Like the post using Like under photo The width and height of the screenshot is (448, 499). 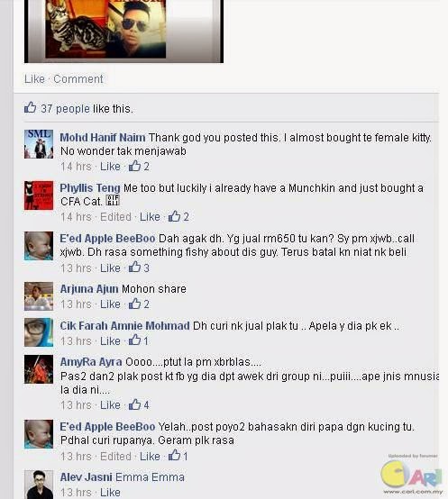point(34,79)
